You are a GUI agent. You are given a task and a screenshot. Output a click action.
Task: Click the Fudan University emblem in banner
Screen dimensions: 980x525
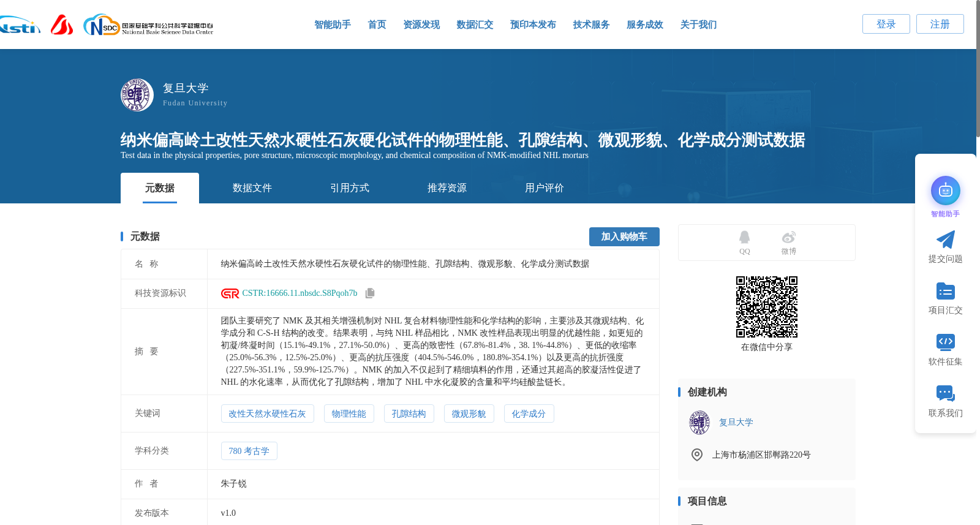pyautogui.click(x=137, y=95)
